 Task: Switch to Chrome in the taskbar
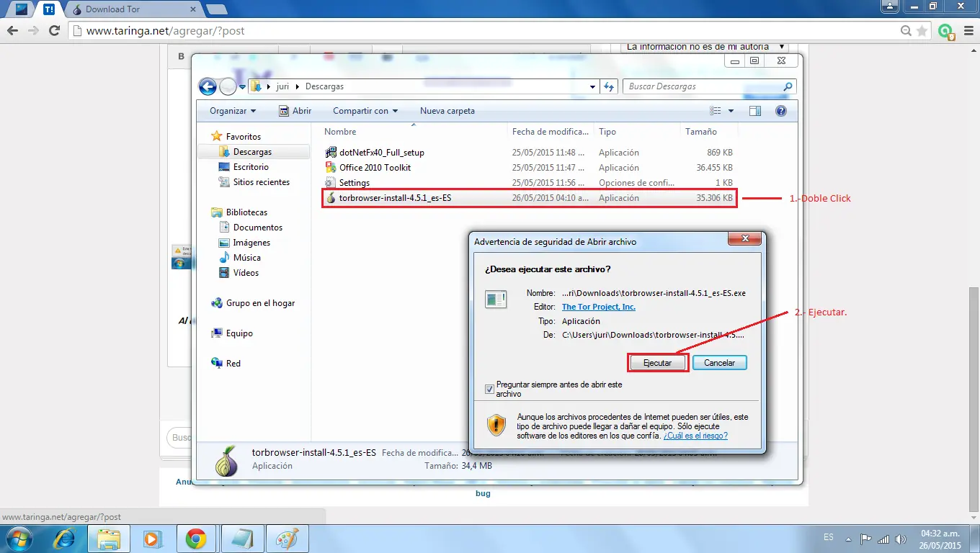196,539
